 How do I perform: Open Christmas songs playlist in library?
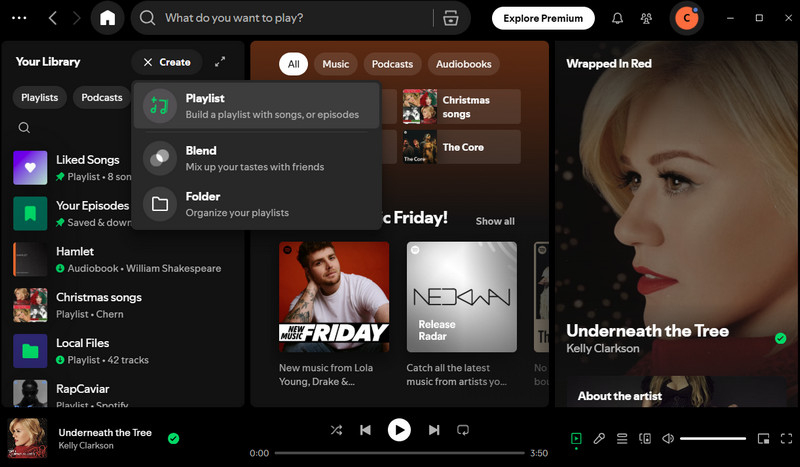pyautogui.click(x=122, y=306)
